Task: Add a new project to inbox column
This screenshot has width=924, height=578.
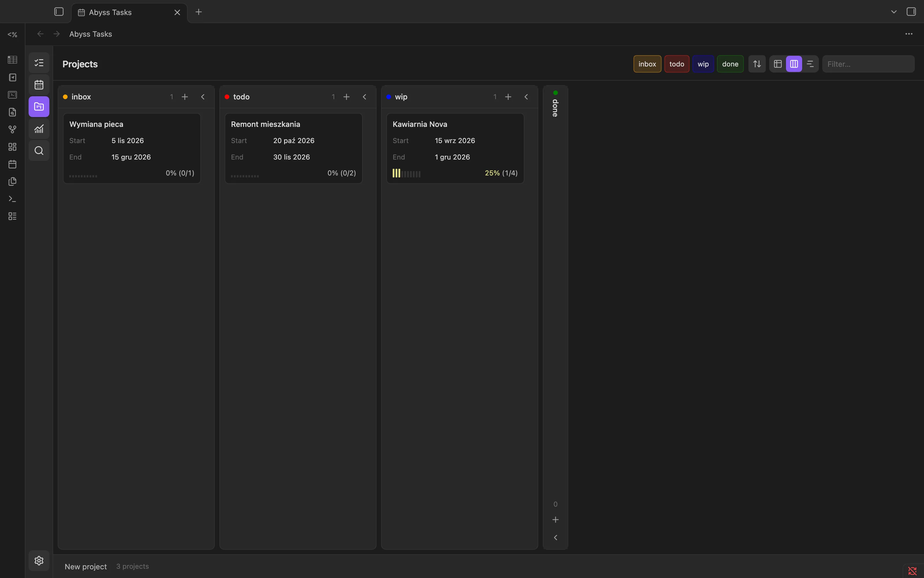Action: [185, 97]
